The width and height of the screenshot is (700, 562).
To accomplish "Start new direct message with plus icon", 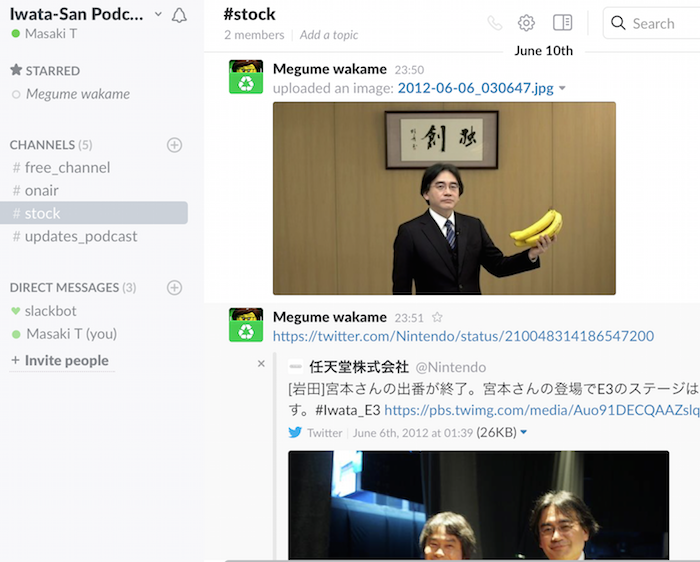I will (x=175, y=287).
